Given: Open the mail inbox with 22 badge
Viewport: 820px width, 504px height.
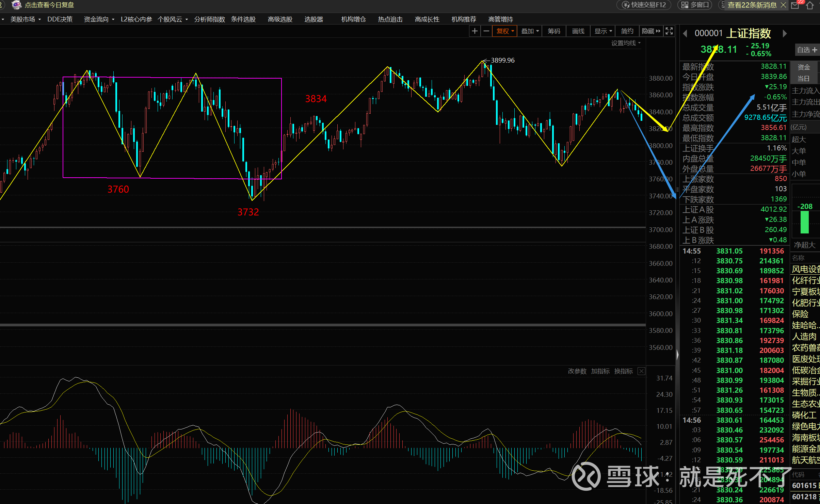Looking at the screenshot, I should coord(795,5).
